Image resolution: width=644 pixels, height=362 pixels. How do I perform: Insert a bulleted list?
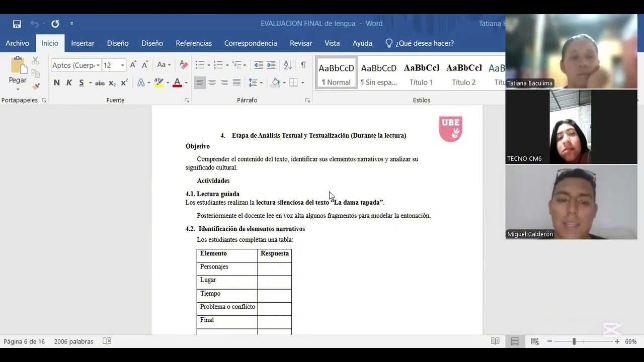point(200,65)
